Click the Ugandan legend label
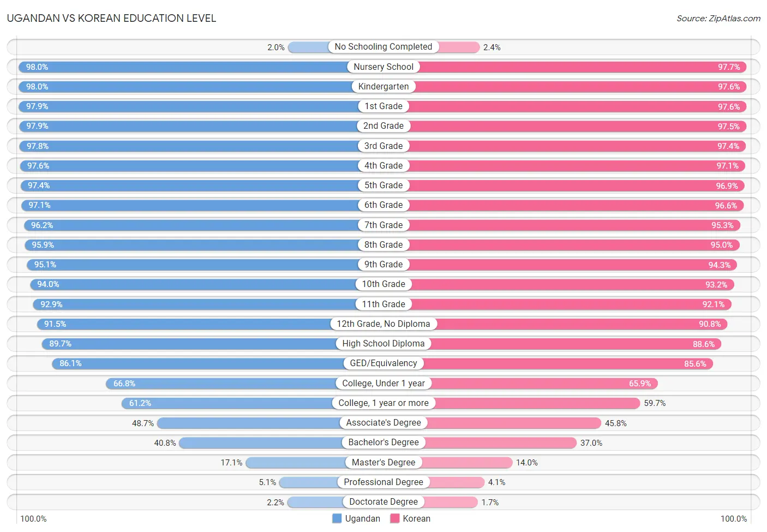Viewport: 767px width, 532px height. (x=362, y=518)
